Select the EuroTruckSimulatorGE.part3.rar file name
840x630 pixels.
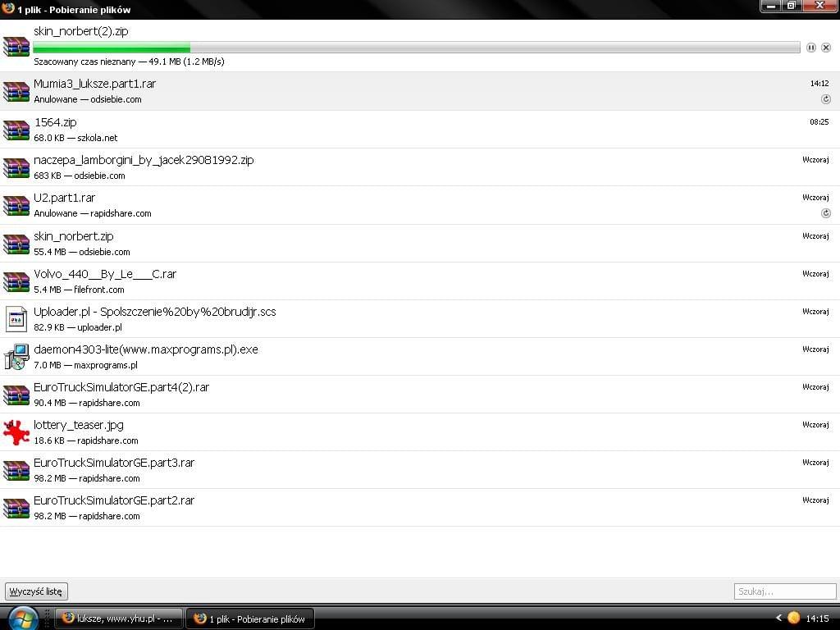pos(114,463)
